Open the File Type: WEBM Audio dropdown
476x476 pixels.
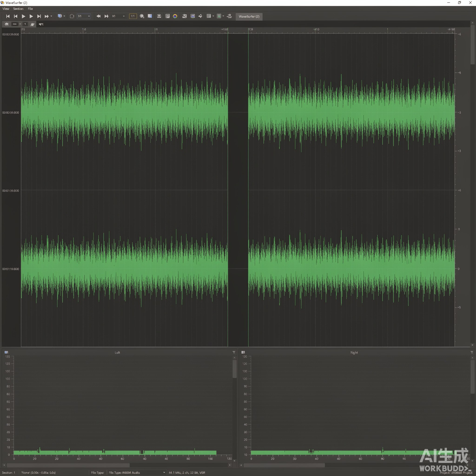(x=137, y=473)
